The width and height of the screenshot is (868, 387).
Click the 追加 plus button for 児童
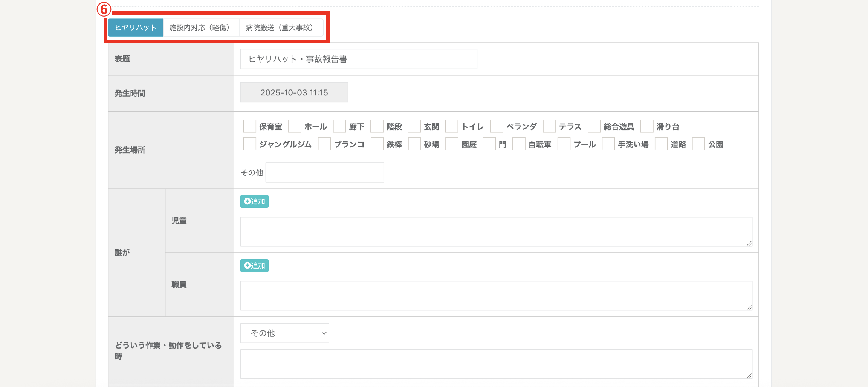pos(254,201)
